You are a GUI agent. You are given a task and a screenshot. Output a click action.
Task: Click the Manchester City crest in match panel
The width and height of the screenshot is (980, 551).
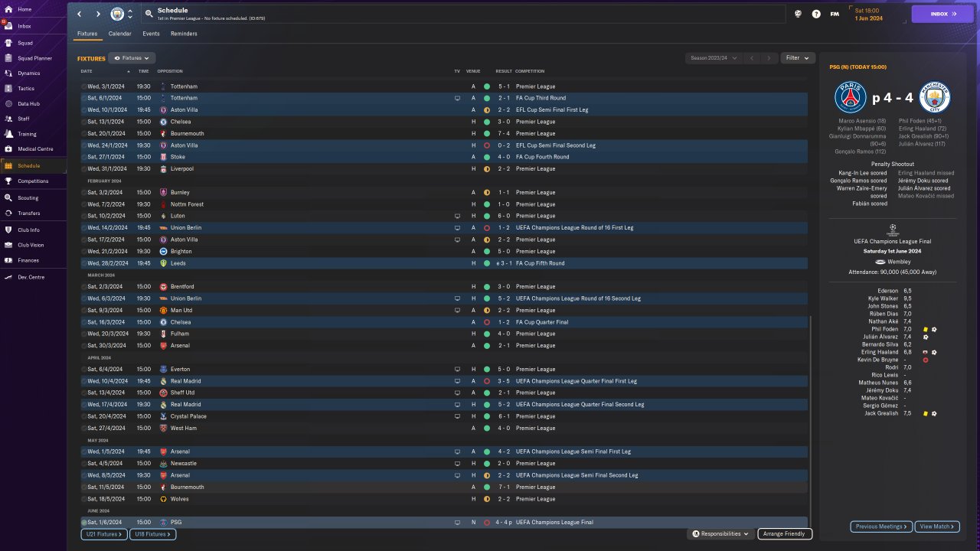click(x=935, y=97)
